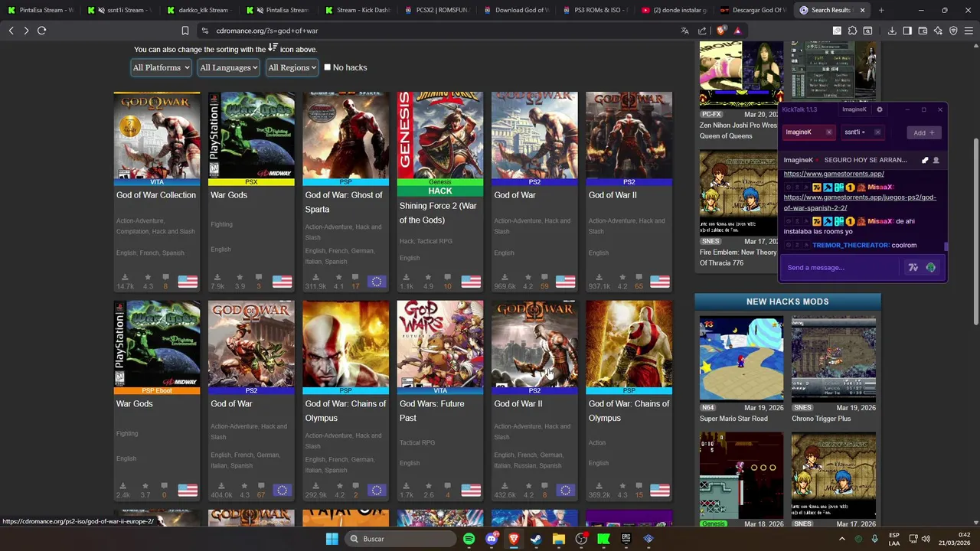Viewport: 980px width, 551px height.
Task: Open the All Languages dropdown
Action: tap(228, 67)
